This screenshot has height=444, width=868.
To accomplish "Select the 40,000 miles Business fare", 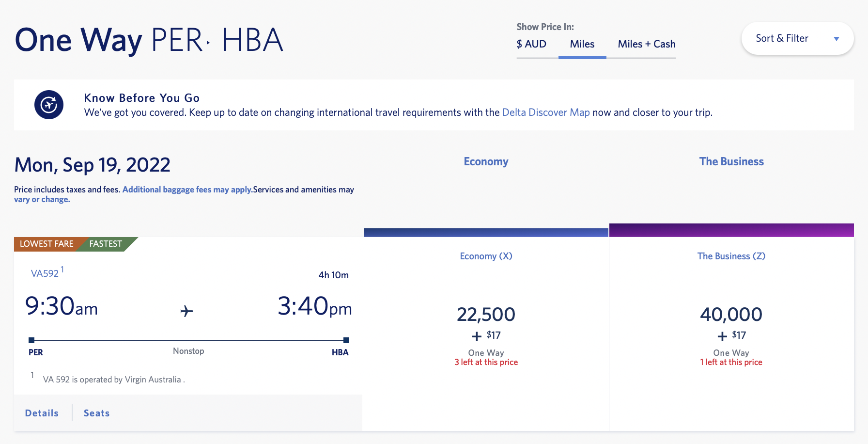I will [731, 315].
